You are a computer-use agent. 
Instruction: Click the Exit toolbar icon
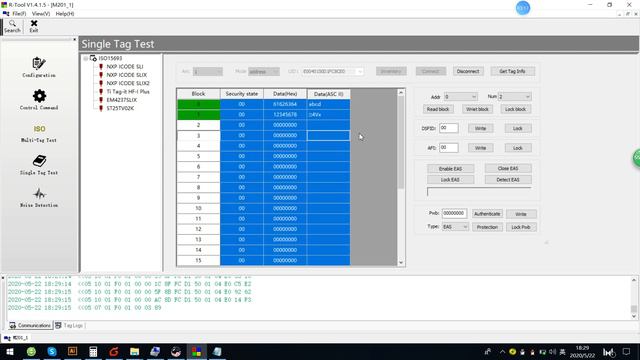34,27
